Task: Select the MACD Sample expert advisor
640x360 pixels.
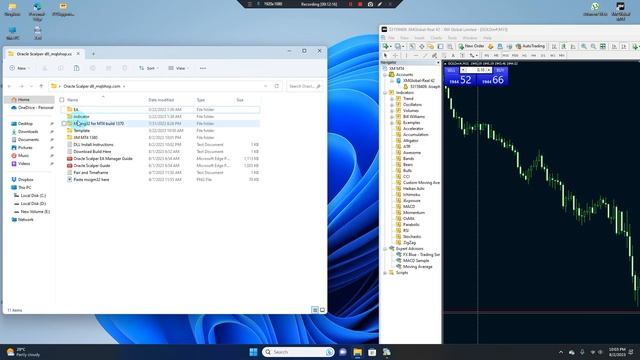Action: click(416, 260)
